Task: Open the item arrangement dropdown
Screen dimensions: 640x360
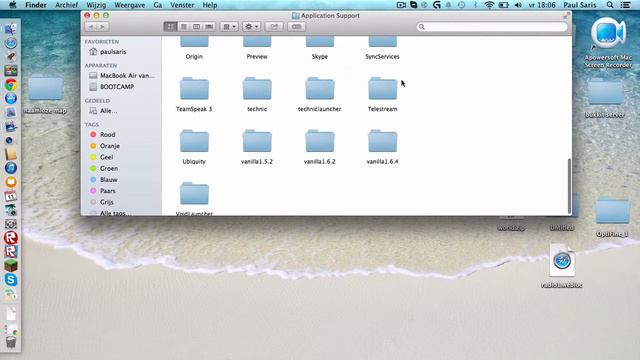Action: [x=229, y=27]
